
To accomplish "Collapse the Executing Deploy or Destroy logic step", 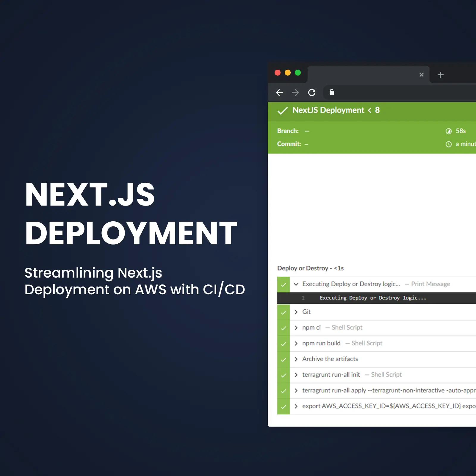I will [x=296, y=284].
